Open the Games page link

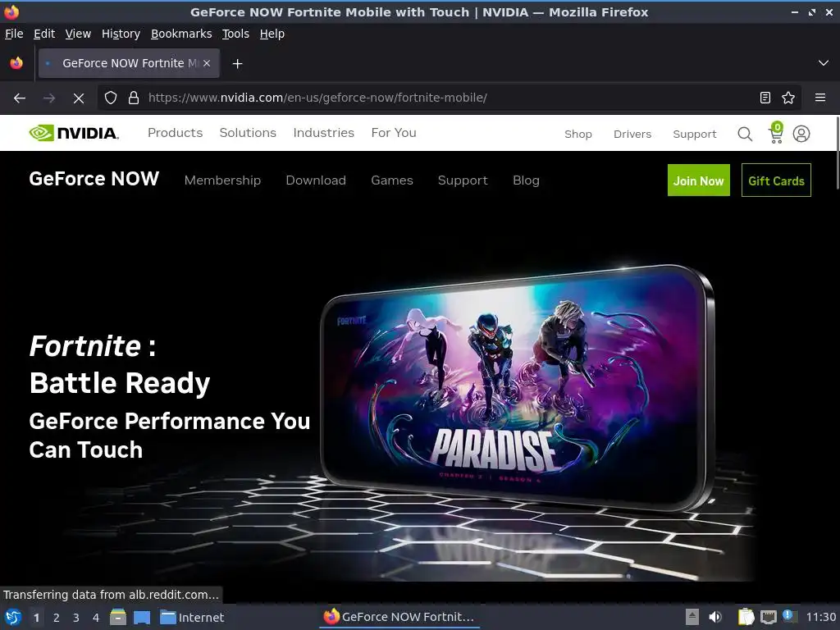tap(392, 180)
